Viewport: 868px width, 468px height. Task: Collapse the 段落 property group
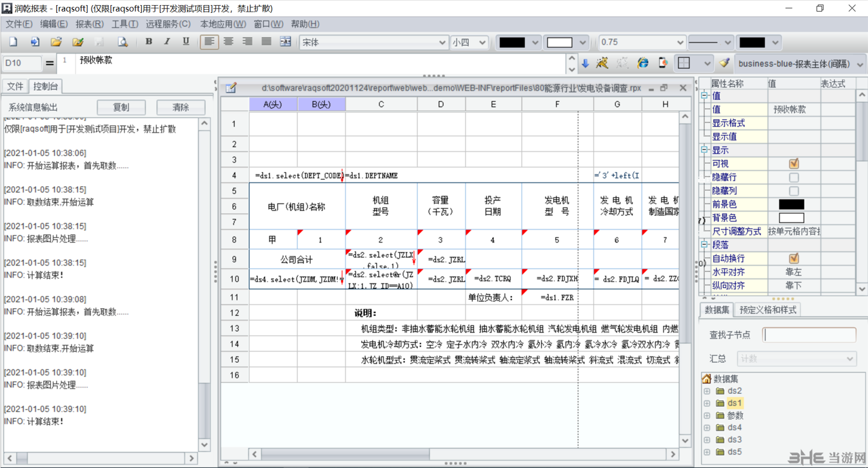pos(705,245)
